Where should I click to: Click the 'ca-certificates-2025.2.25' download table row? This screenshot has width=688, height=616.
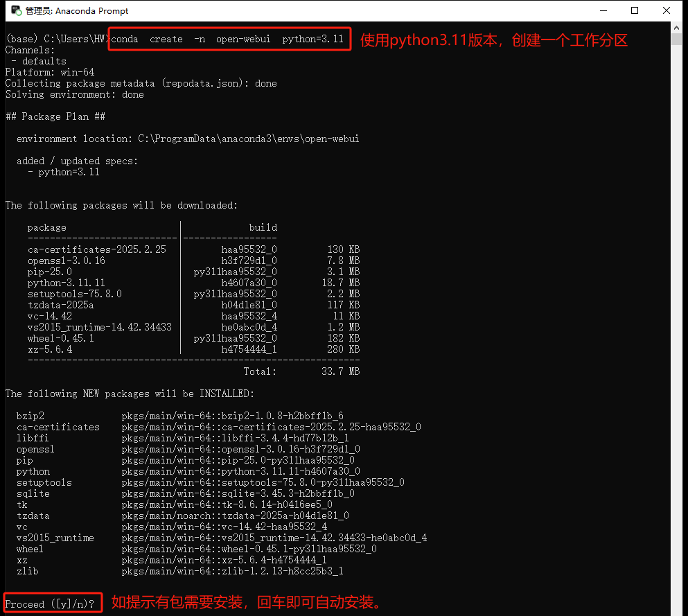pyautogui.click(x=193, y=249)
